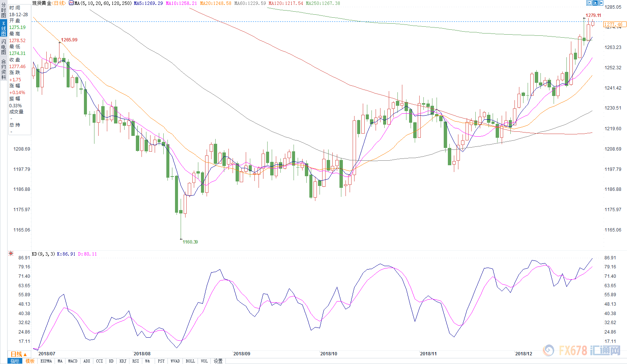Open 设置 in the indicator bar
627x364 pixels.
tap(218, 361)
